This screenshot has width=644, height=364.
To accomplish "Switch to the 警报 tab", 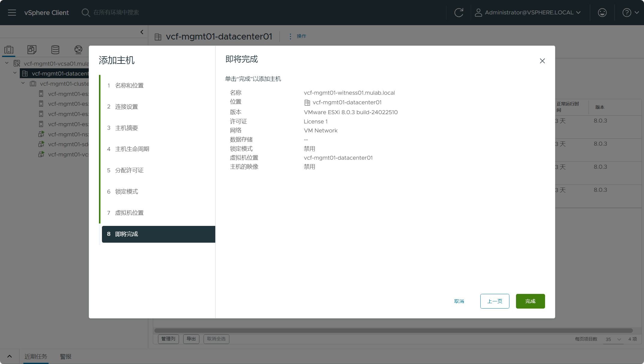I will [65, 357].
